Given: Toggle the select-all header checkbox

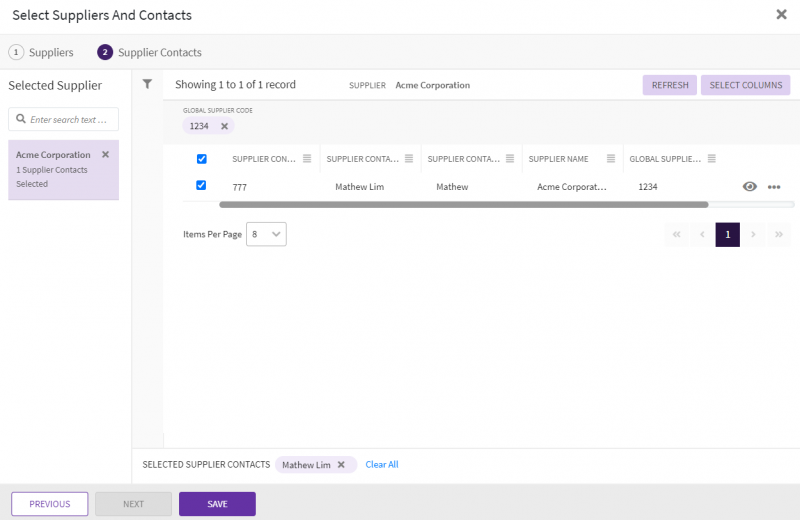Looking at the screenshot, I should click(x=202, y=159).
